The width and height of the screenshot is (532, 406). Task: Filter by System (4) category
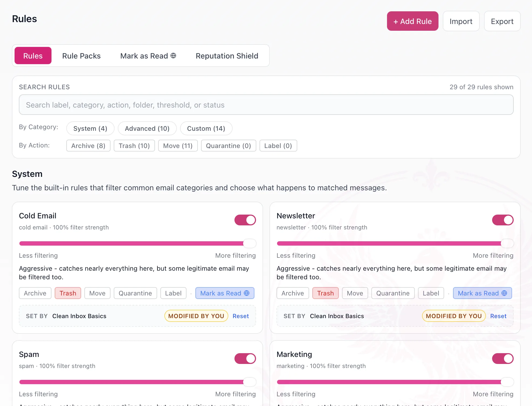[90, 128]
